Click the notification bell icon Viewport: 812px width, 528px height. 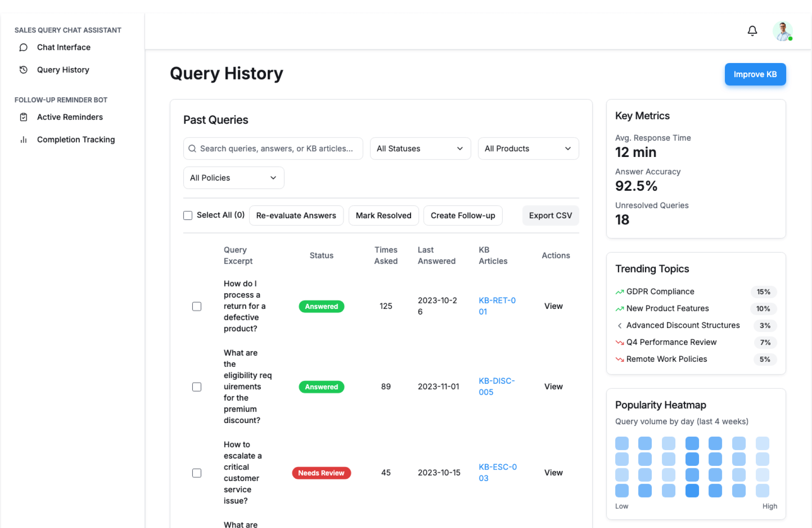(x=752, y=31)
